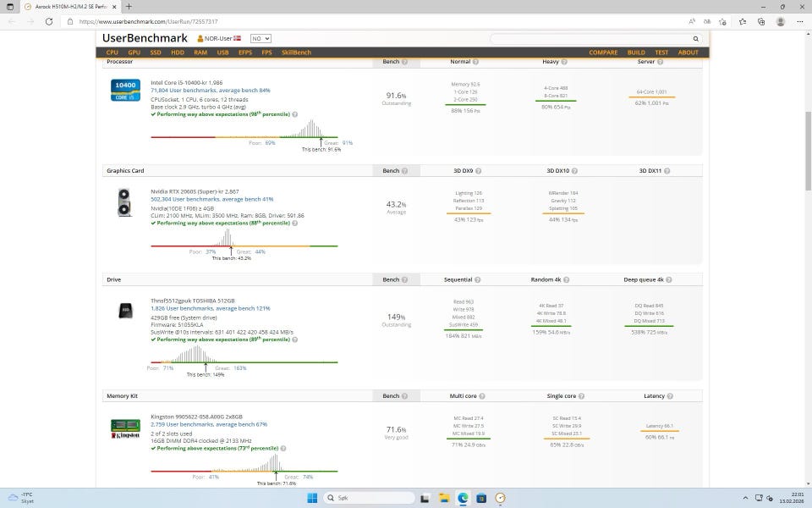Image resolution: width=812 pixels, height=508 pixels.
Task: Click the help icon beside Processor Bench
Action: click(404, 62)
